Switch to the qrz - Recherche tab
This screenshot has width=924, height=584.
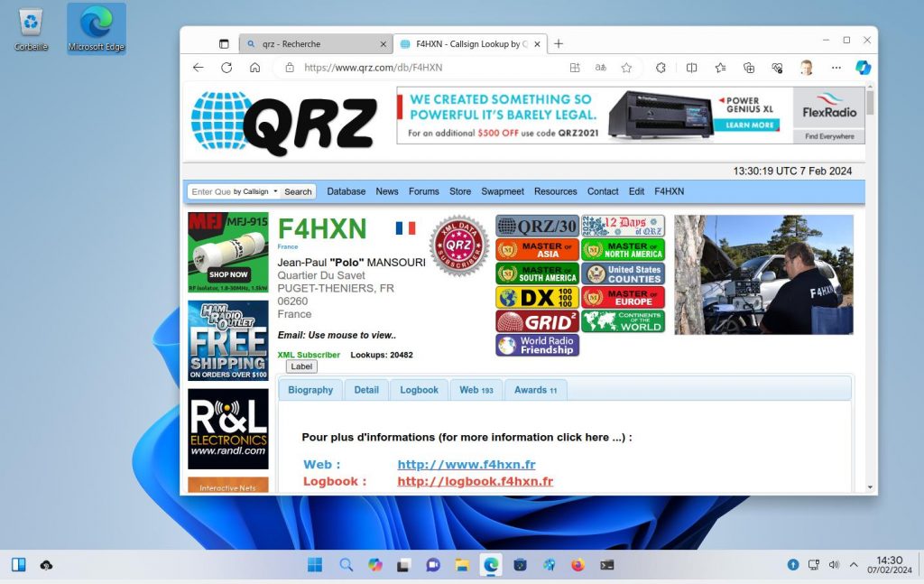[x=316, y=44]
